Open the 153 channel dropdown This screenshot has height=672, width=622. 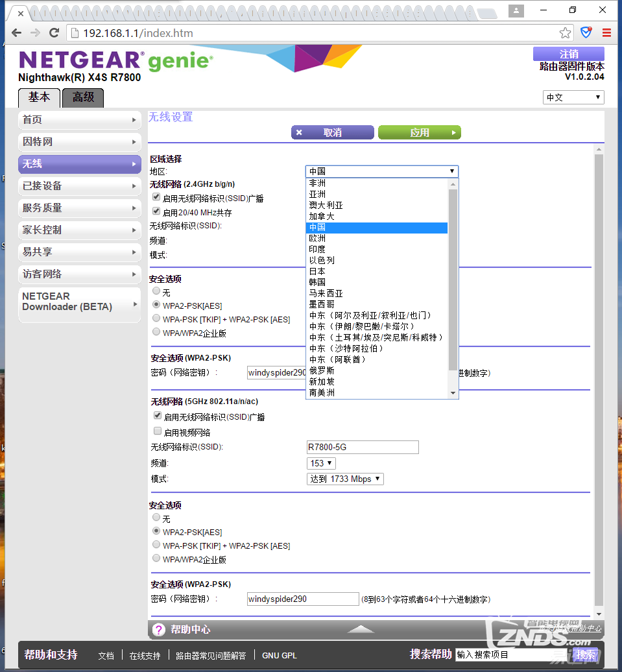[321, 463]
